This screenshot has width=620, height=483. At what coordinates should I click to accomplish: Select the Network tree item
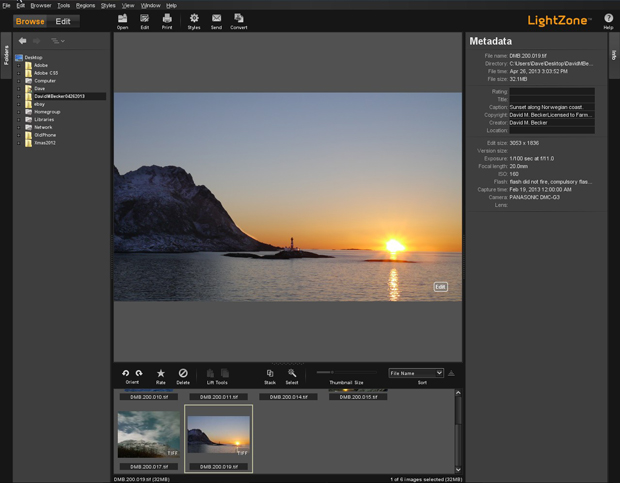pyautogui.click(x=43, y=127)
